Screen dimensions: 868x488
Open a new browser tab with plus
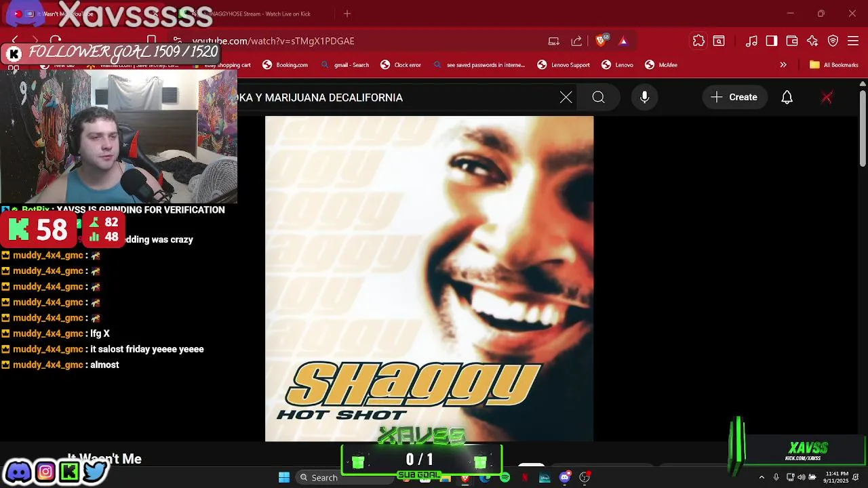(347, 14)
